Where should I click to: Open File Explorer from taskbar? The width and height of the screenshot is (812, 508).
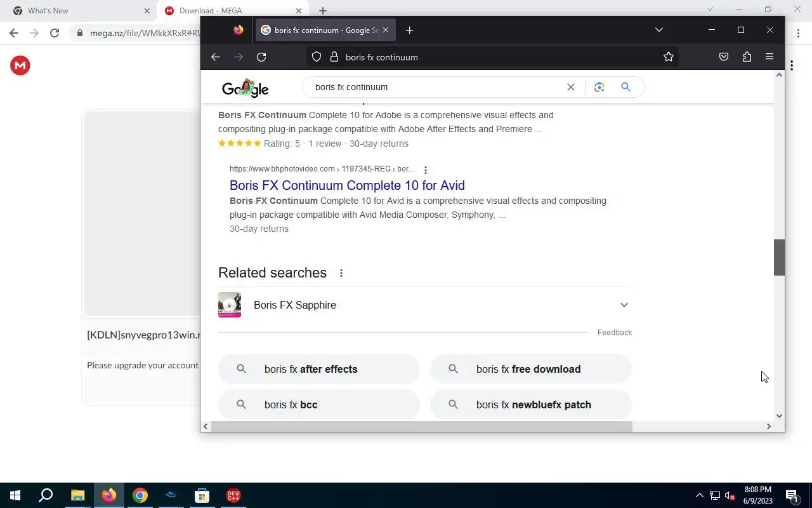[x=77, y=495]
